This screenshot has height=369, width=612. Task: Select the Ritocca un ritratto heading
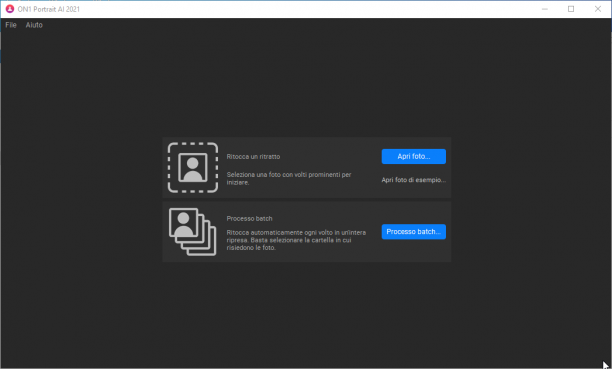coord(253,157)
